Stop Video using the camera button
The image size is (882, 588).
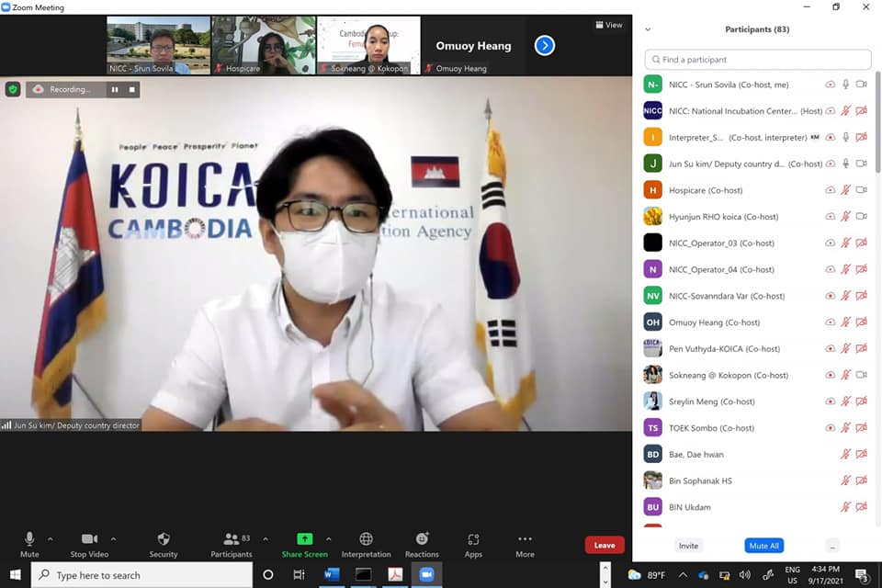point(89,544)
